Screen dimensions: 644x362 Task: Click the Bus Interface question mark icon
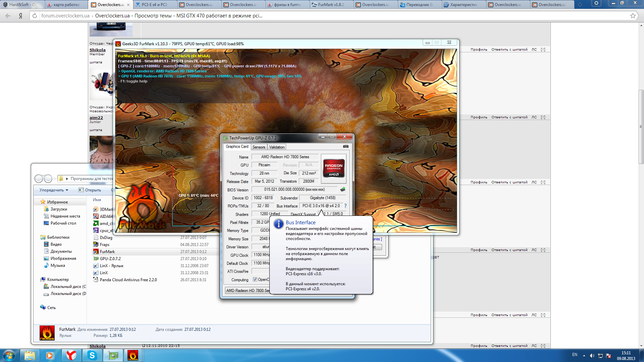[345, 206]
